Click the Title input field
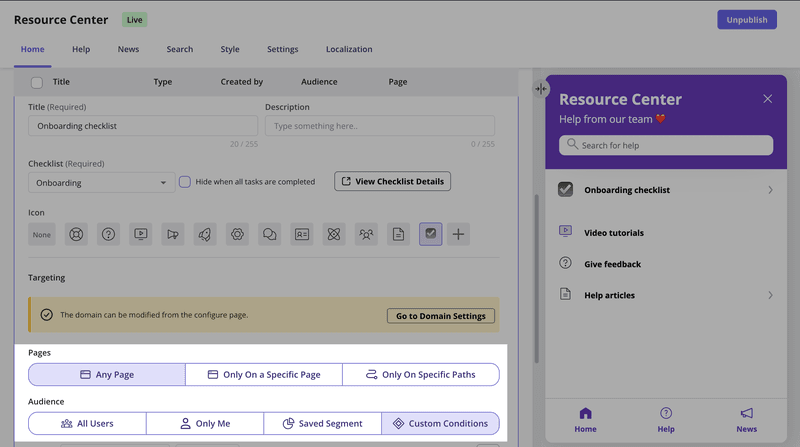Image resolution: width=800 pixels, height=447 pixels. click(x=143, y=126)
